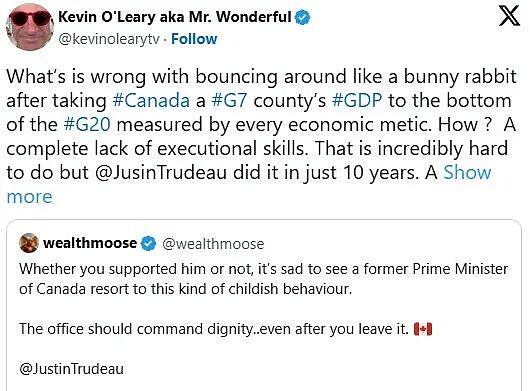The image size is (530, 391).
Task: Click the @wealthmoose handle
Action: [x=213, y=244]
